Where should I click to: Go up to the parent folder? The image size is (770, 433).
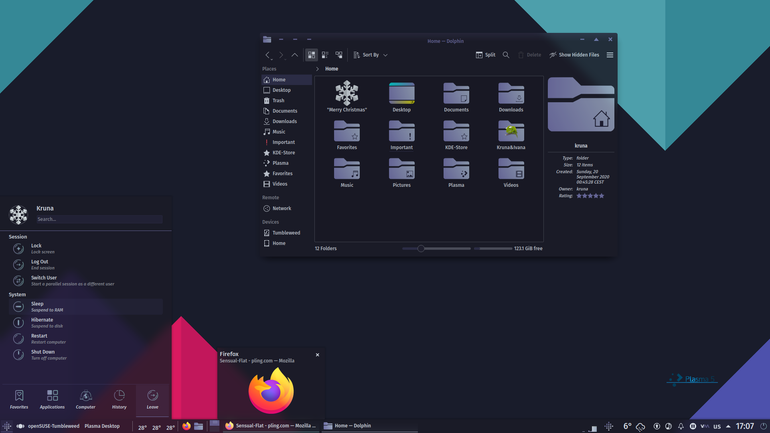click(x=295, y=55)
